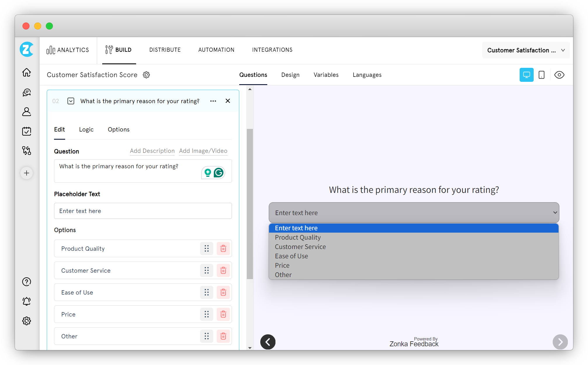The image size is (588, 365).
Task: Click the question settings gear icon
Action: pyautogui.click(x=146, y=75)
